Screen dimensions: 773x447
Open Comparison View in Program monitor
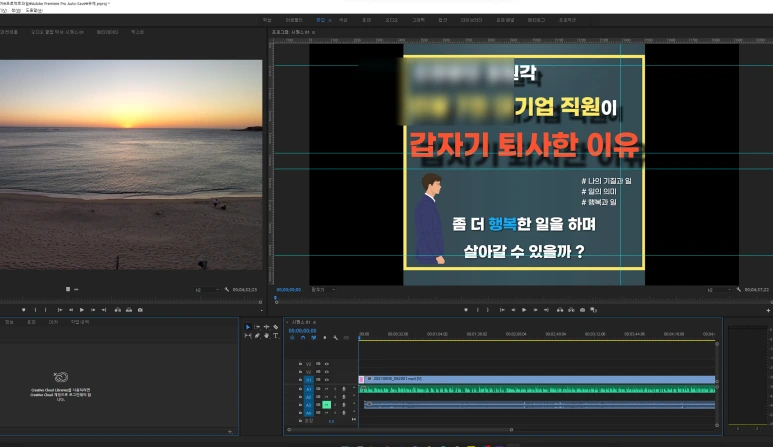click(x=594, y=310)
